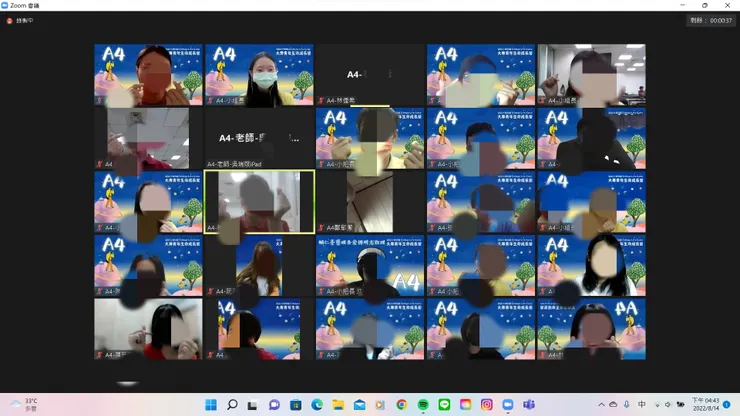
Task: Open Task View on taskbar
Action: [253, 405]
